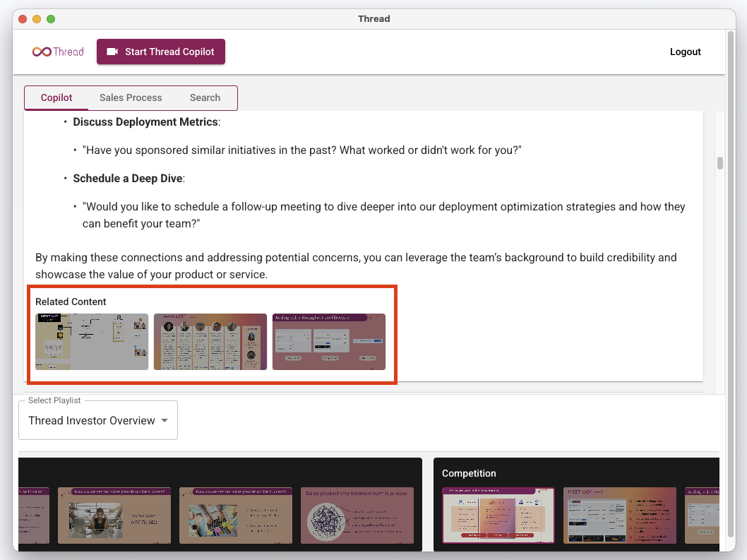Screen dimensions: 747x560
Task: Maximize the window with the green button
Action: click(51, 19)
